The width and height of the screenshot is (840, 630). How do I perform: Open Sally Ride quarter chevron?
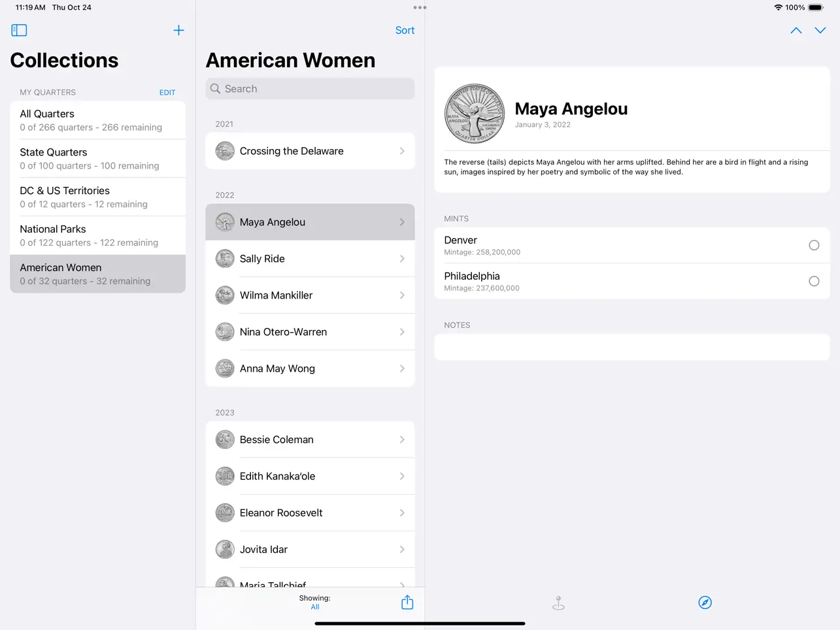pos(402,259)
